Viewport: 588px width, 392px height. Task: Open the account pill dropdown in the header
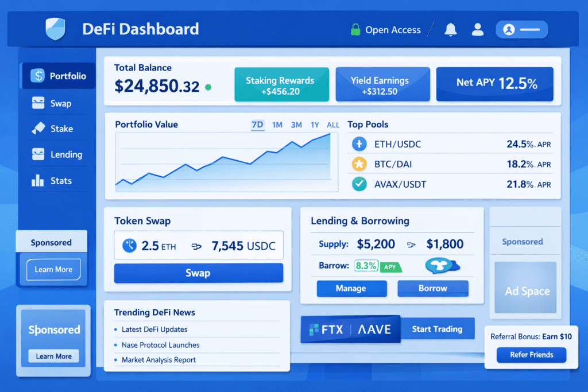click(x=521, y=29)
